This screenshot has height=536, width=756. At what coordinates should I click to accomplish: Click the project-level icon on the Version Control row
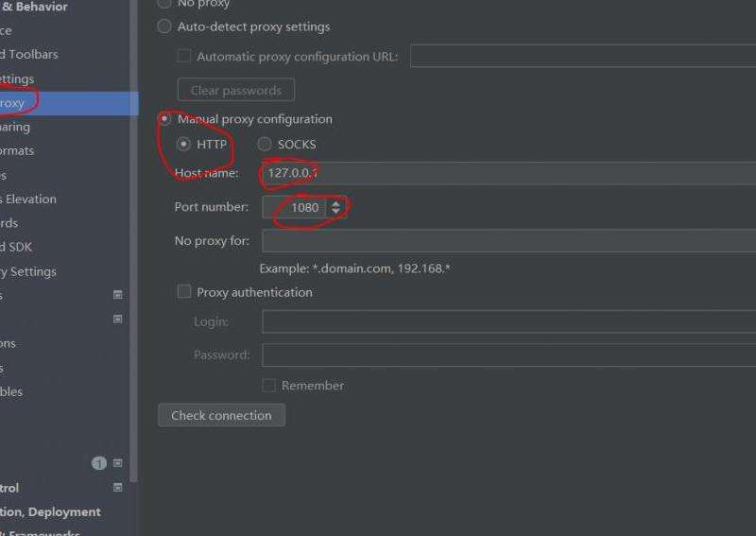[118, 488]
